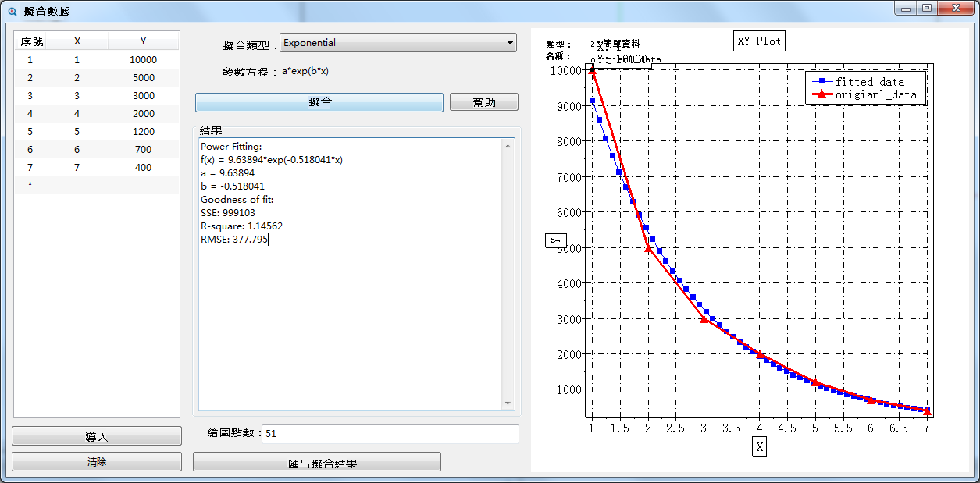Screen dimensions: 980x483
Task: Click the 匯出擬合結果 export button
Action: pyautogui.click(x=316, y=463)
